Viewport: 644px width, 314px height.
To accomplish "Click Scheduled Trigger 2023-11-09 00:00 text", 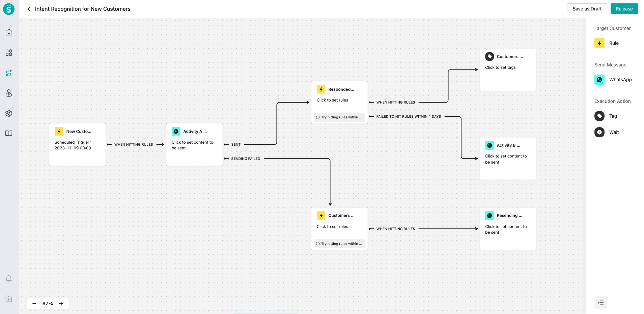I will click(x=73, y=145).
